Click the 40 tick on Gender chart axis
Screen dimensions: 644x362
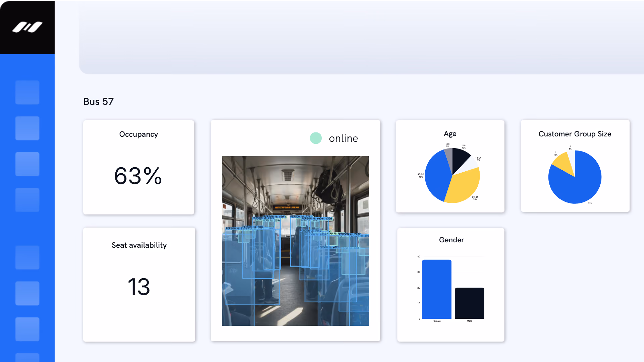pos(419,256)
